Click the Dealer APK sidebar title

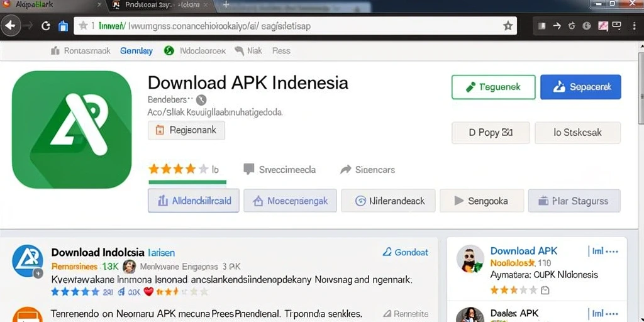point(514,313)
